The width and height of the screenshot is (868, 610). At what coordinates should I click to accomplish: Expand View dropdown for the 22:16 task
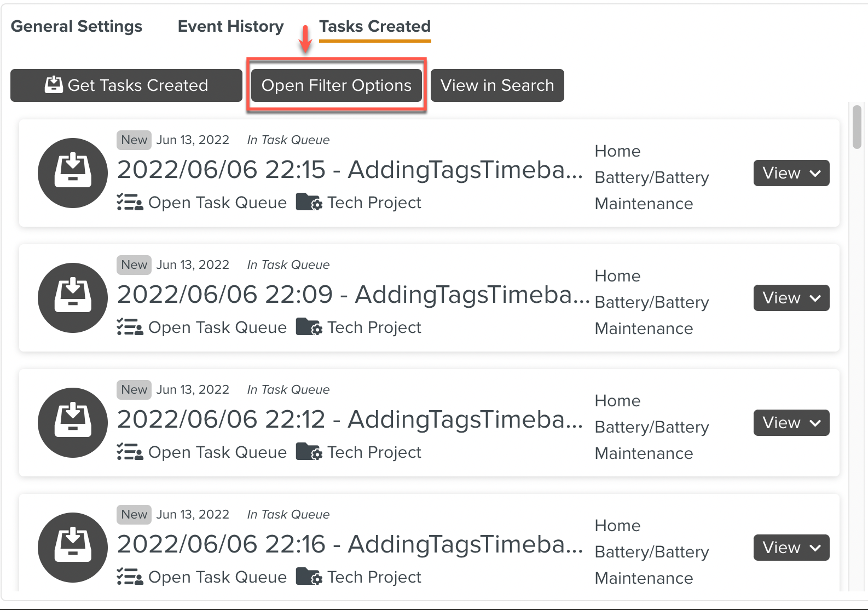[x=791, y=548]
